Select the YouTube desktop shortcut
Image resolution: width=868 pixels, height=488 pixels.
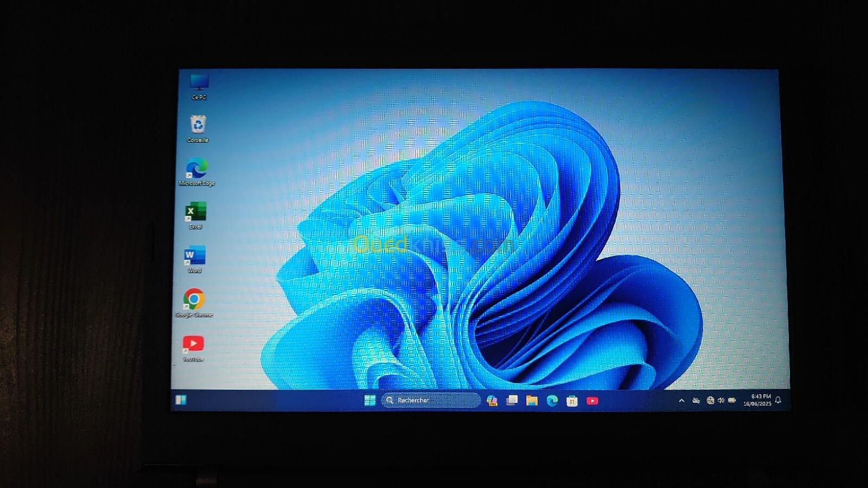[x=193, y=344]
